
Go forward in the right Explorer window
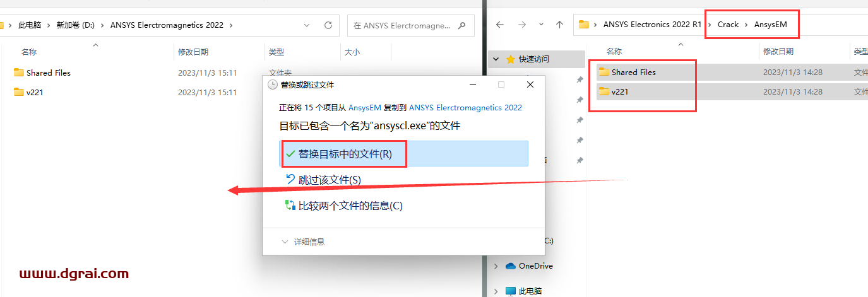pos(521,25)
